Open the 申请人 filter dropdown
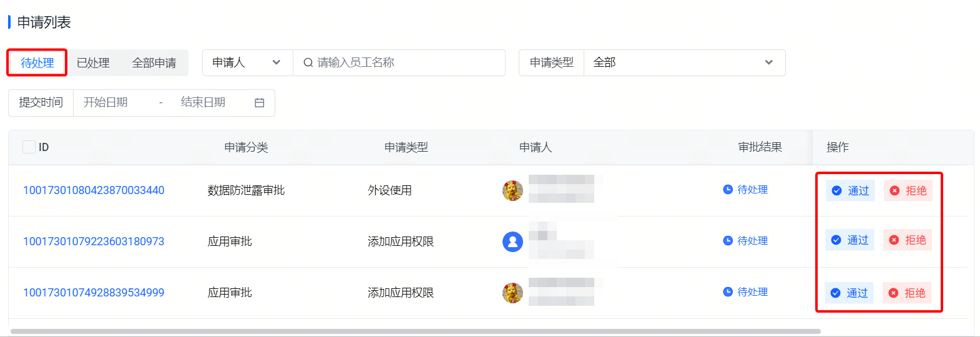This screenshot has height=337, width=980. pos(247,62)
